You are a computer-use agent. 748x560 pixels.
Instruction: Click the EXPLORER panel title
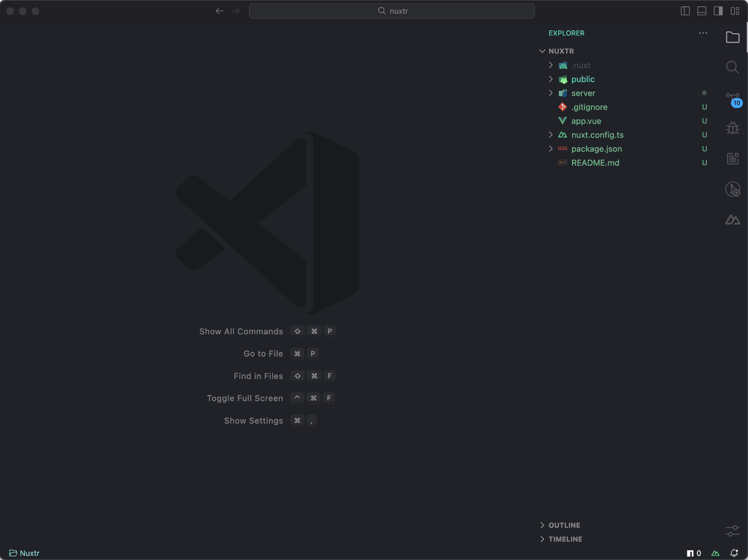pyautogui.click(x=567, y=33)
